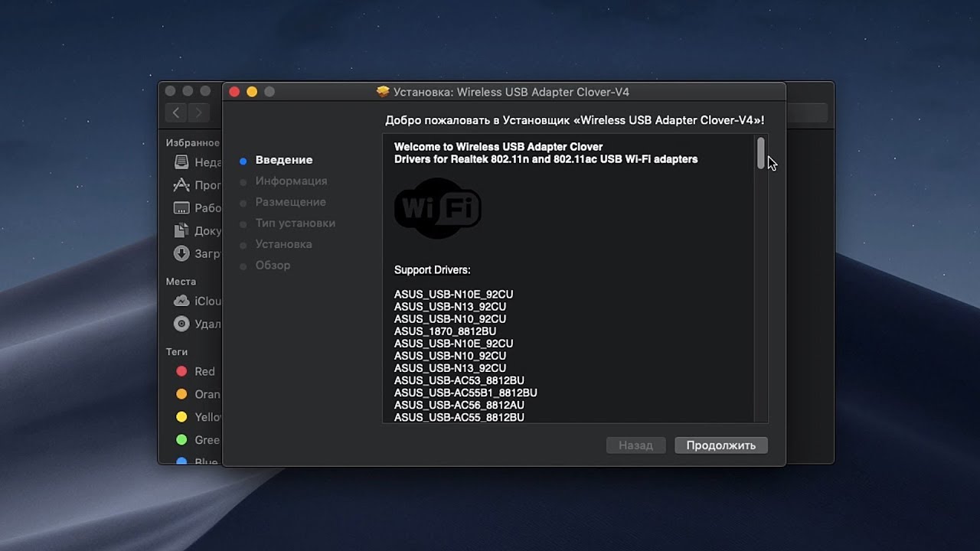This screenshot has width=980, height=551.
Task: Click the Support Drivers: heading text
Action: 432,270
